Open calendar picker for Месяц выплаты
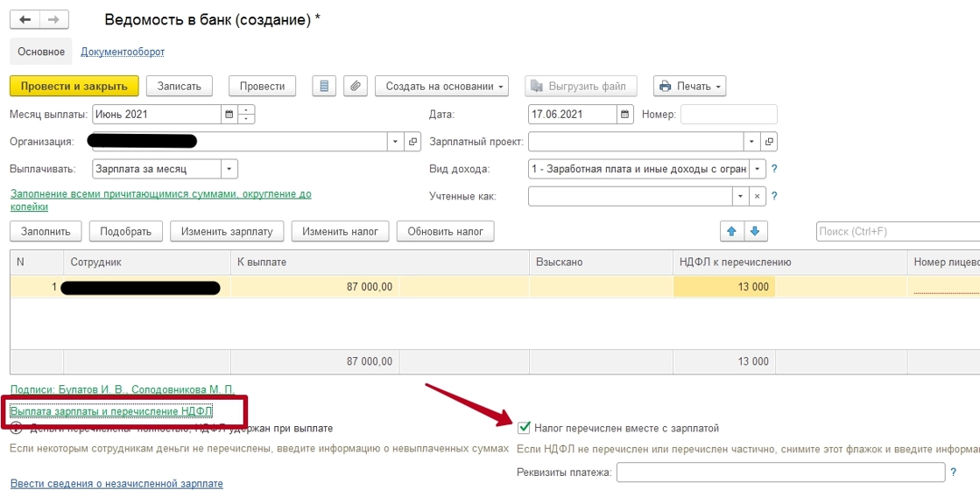This screenshot has width=980, height=504. (229, 115)
